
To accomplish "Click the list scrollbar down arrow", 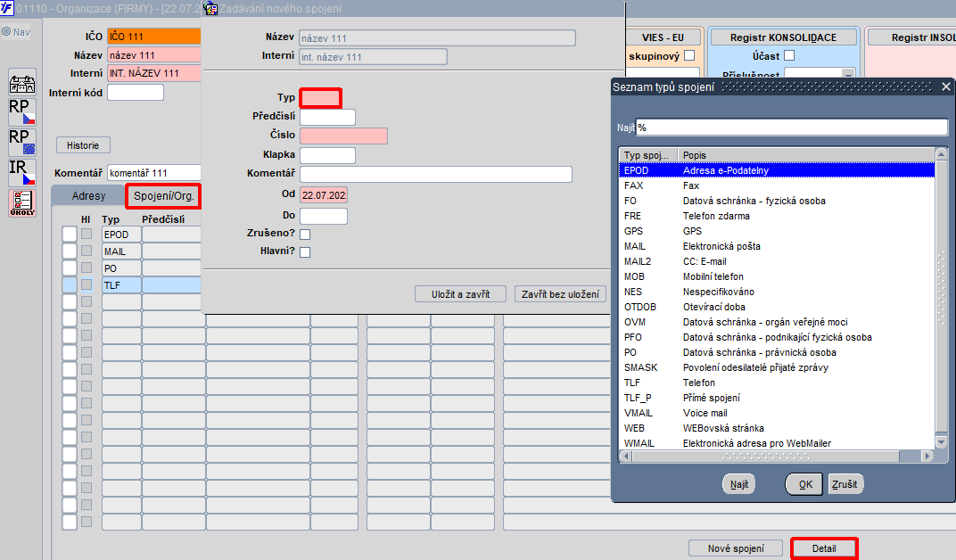I will [941, 442].
